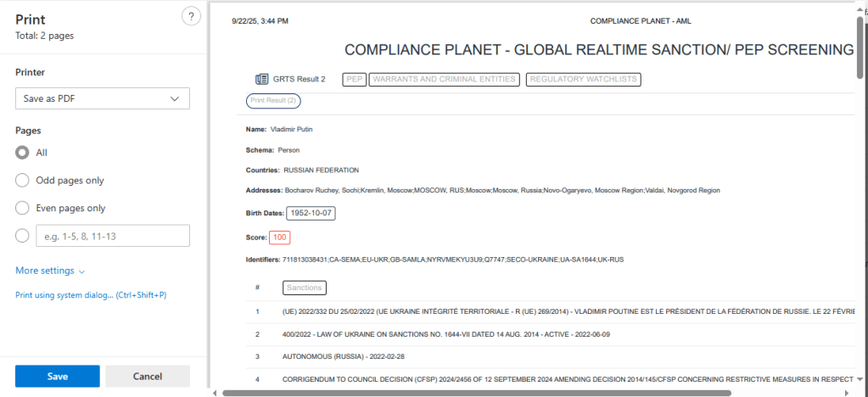868x397 pixels.
Task: Select the All pages radio button
Action: click(23, 153)
